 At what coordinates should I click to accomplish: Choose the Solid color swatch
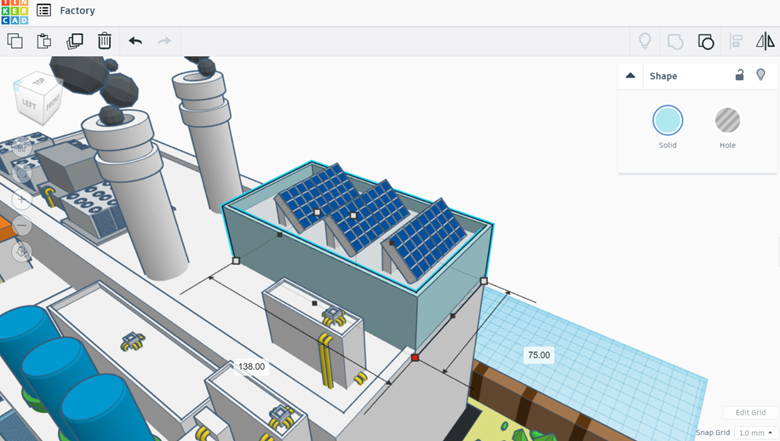(x=668, y=120)
